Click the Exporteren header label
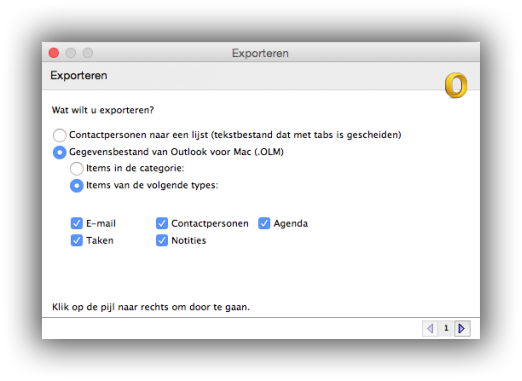Viewport: 522px width, 381px height. tap(79, 75)
